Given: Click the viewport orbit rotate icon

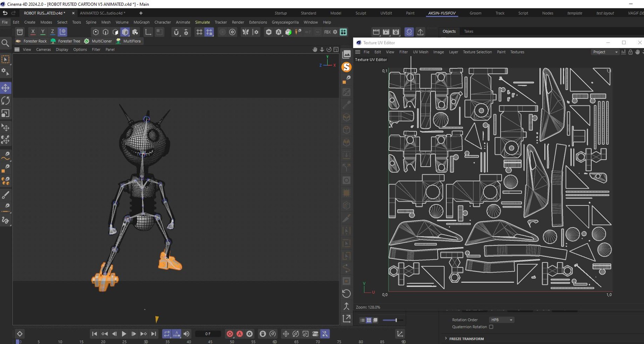Looking at the screenshot, I should (x=329, y=50).
